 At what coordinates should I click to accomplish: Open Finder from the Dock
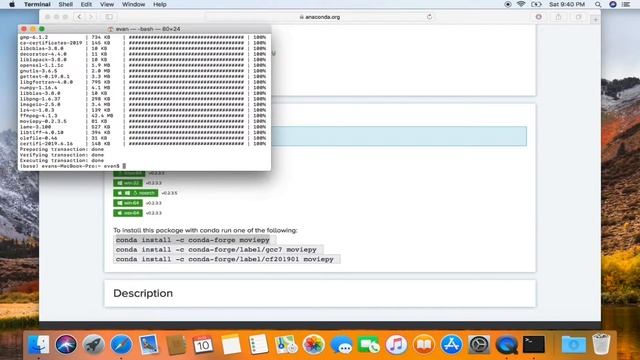(x=39, y=345)
